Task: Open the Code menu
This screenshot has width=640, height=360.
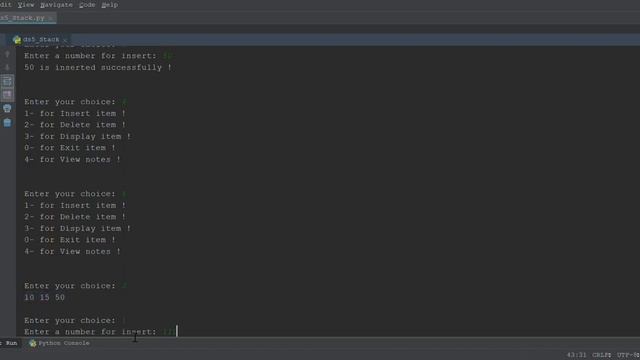Action: tap(87, 5)
